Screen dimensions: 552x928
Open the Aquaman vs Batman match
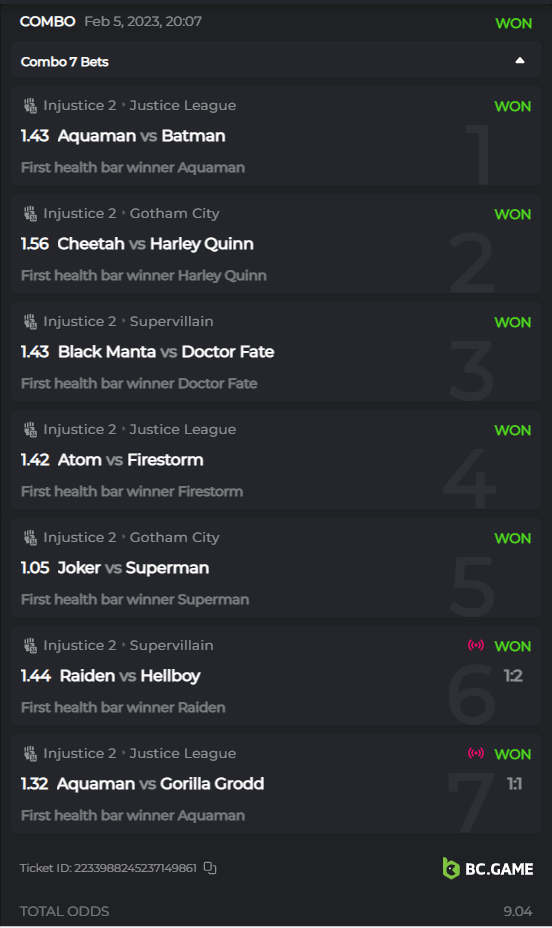(141, 136)
